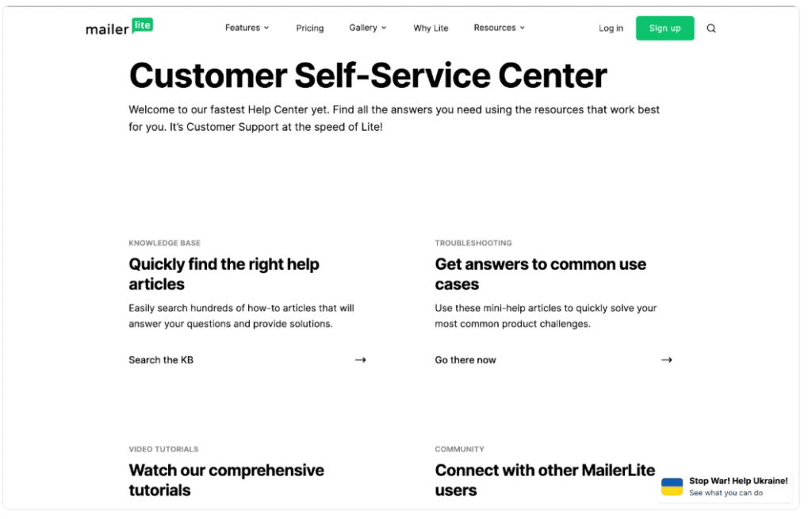Open the Watch our comprehensive tutorials heading
The image size is (812, 519).
[226, 479]
